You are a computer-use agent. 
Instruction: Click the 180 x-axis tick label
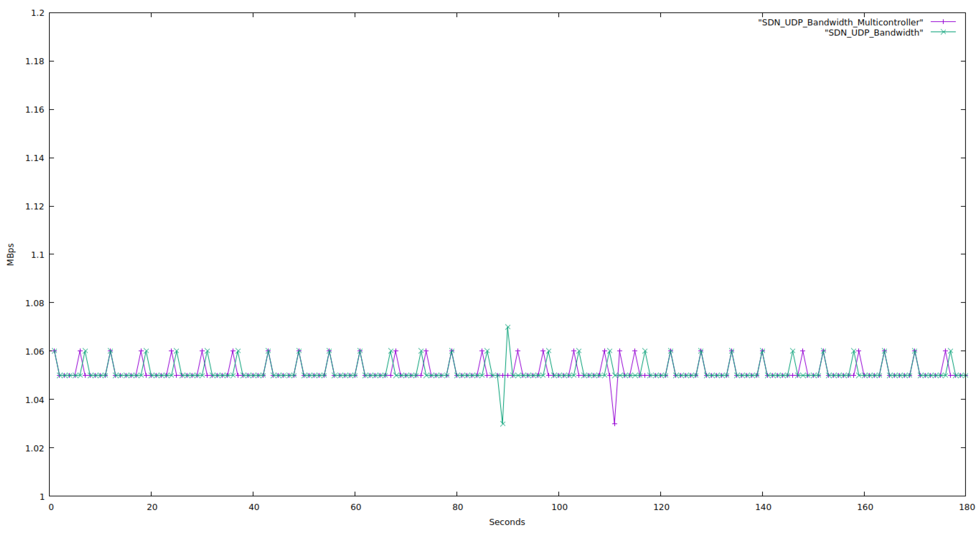[x=967, y=507]
